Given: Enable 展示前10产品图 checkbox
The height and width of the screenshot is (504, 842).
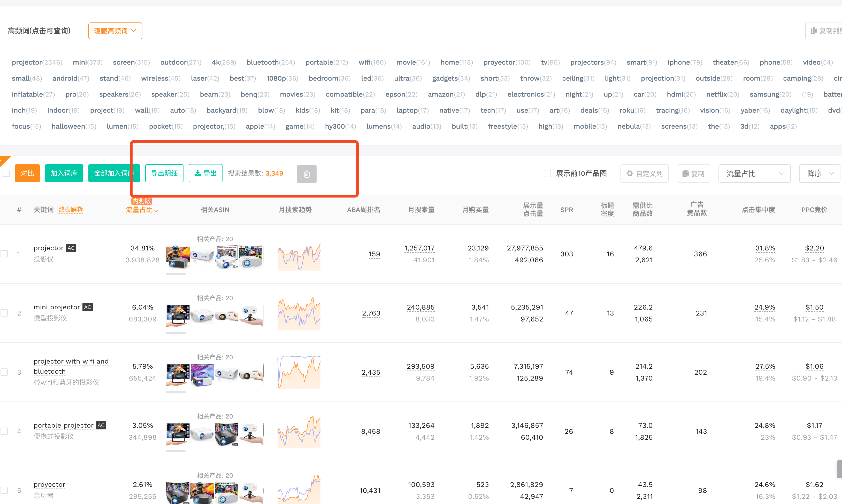Looking at the screenshot, I should [547, 174].
